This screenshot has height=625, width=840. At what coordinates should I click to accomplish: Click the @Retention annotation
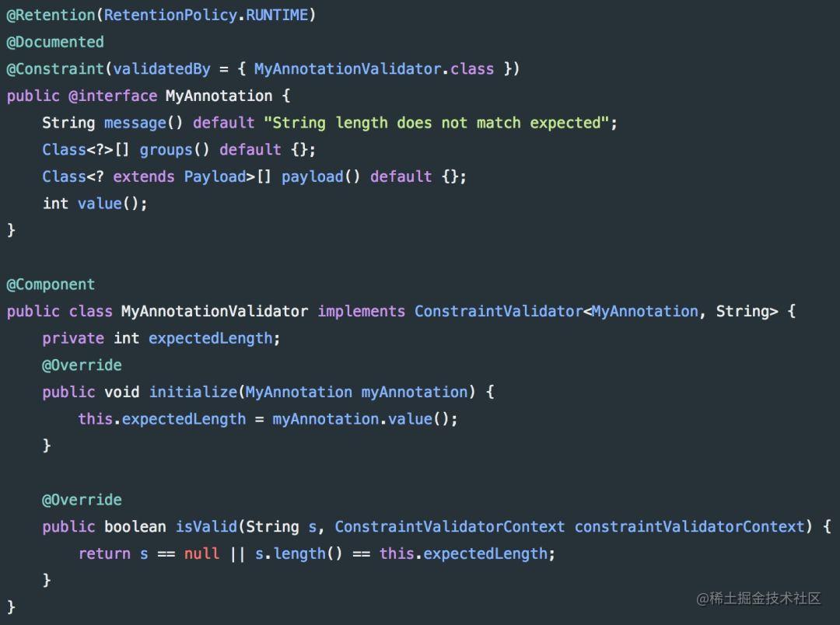(51, 15)
